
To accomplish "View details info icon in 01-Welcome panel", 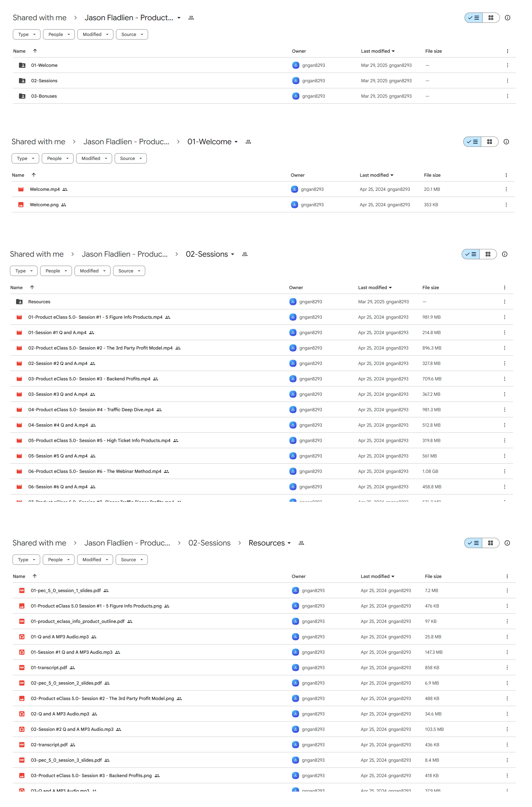I will (506, 142).
